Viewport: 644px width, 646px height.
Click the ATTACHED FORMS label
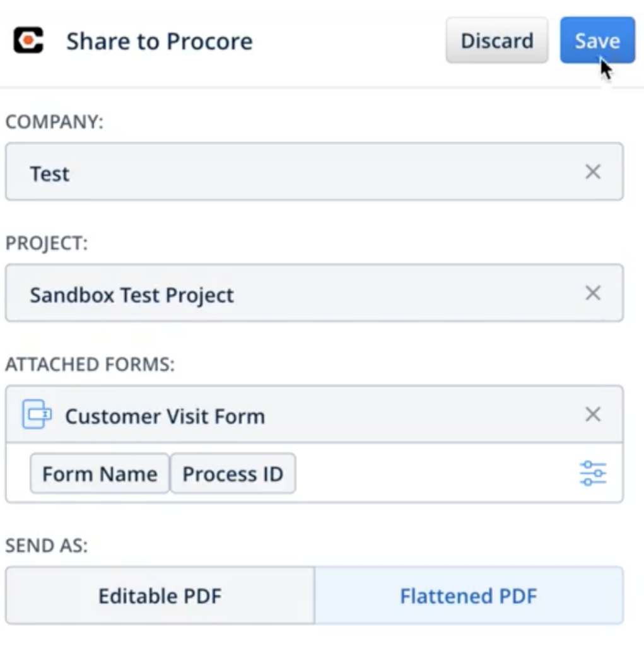click(90, 364)
